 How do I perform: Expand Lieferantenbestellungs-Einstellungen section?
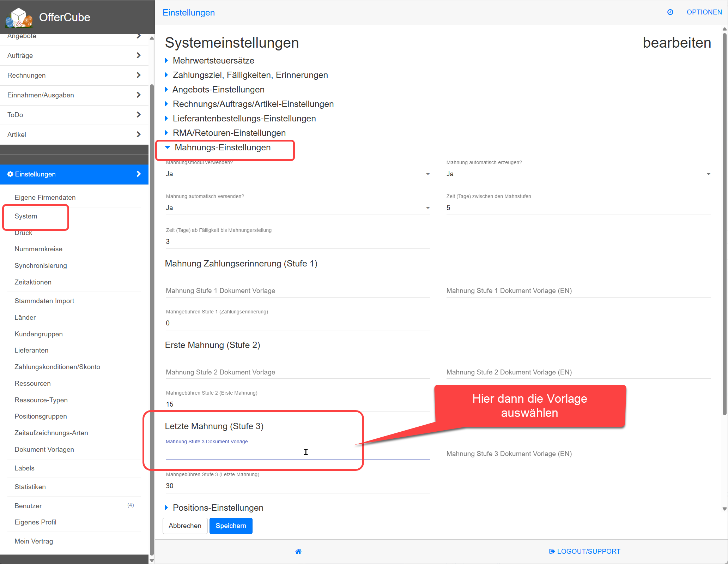[x=241, y=119]
